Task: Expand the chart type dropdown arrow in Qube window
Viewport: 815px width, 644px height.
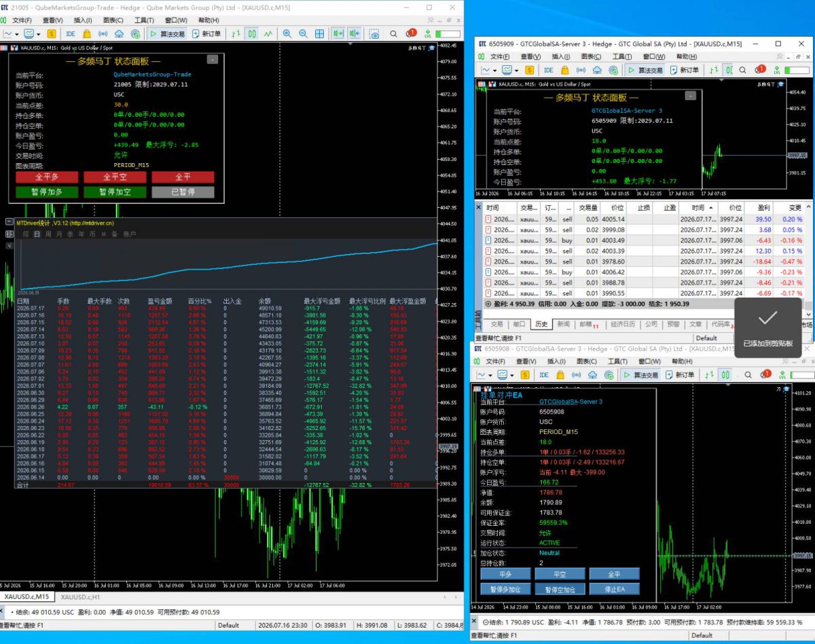Action: point(17,33)
